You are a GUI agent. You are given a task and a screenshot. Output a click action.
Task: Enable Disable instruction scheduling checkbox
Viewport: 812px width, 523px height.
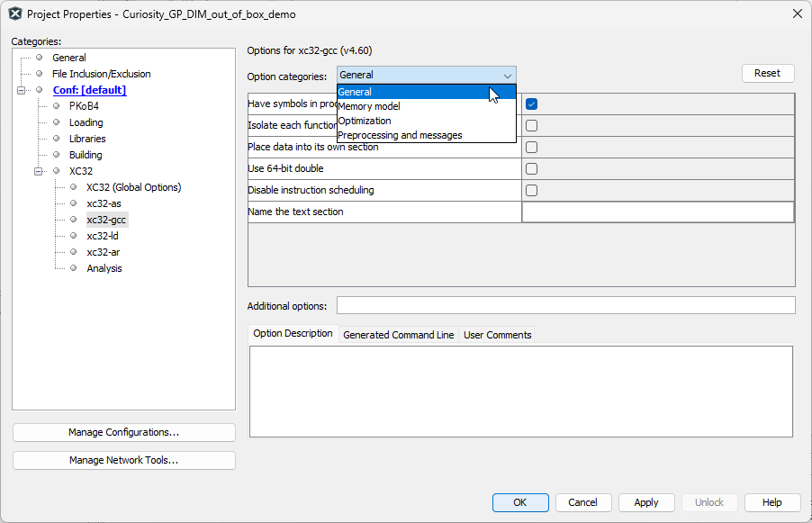531,191
